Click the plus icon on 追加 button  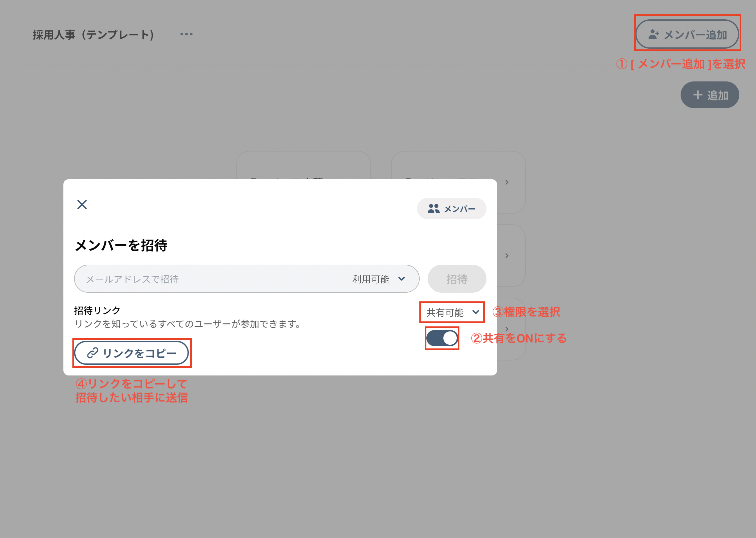[x=698, y=95]
